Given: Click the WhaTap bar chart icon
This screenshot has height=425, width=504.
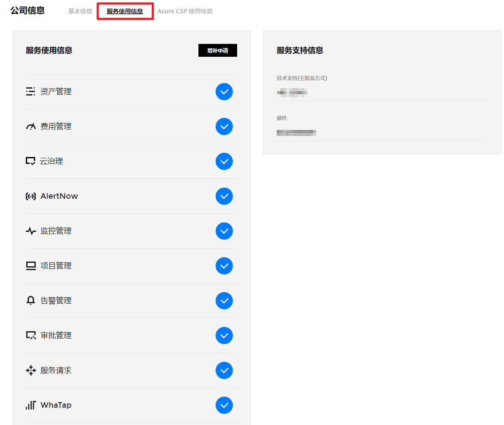Looking at the screenshot, I should (x=31, y=405).
